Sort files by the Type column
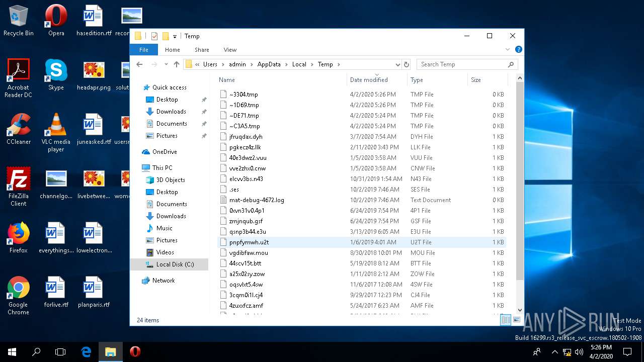 click(x=437, y=80)
